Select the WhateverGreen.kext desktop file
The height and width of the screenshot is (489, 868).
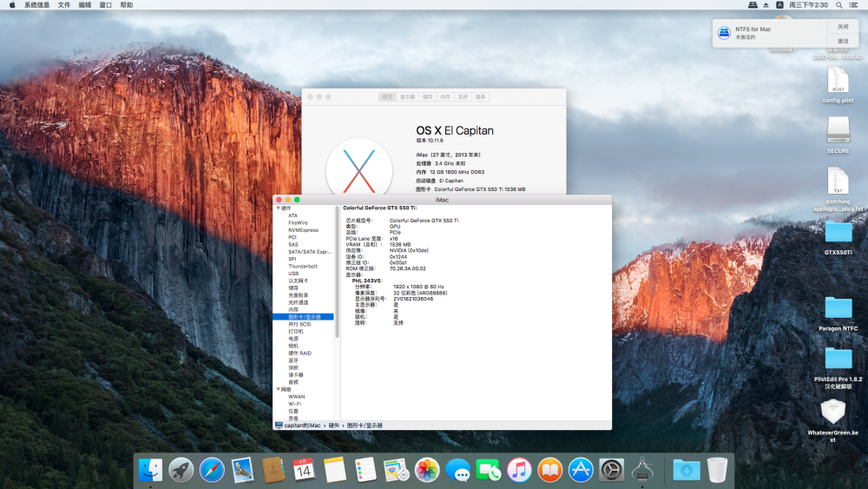point(832,421)
